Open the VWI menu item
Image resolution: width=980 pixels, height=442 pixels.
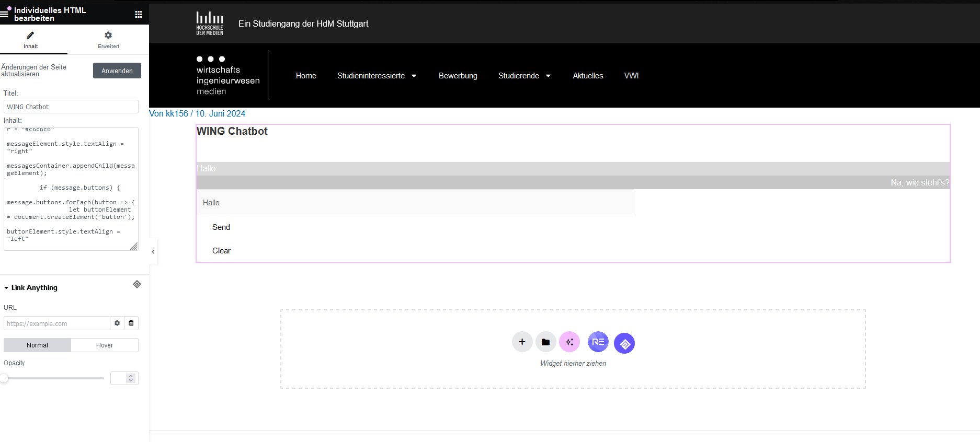pos(631,76)
